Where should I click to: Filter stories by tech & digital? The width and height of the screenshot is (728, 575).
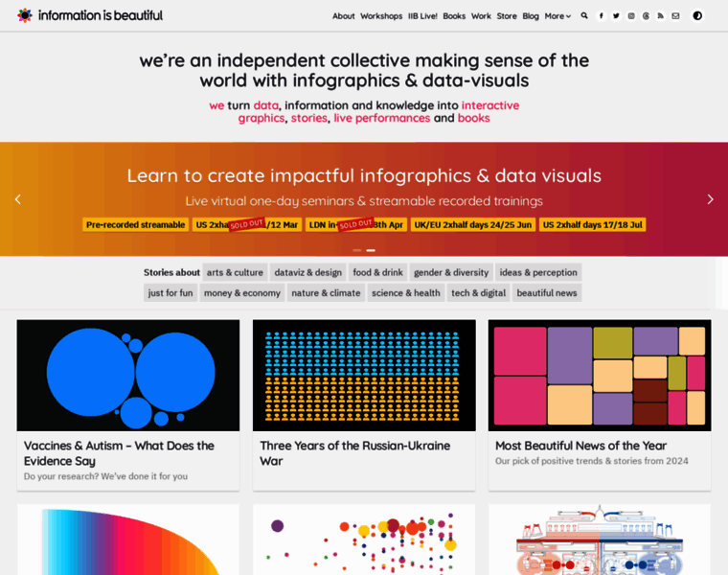478,293
